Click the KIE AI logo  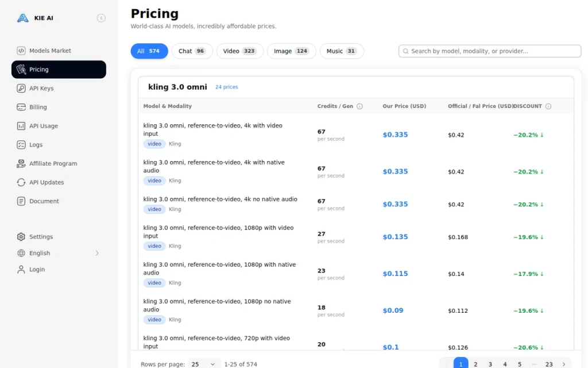[22, 18]
